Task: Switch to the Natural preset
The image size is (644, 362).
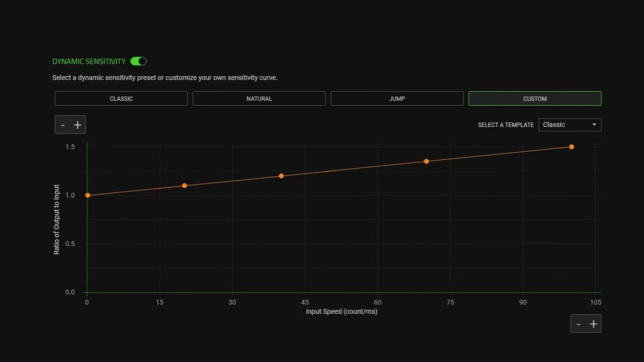Action: click(259, 99)
